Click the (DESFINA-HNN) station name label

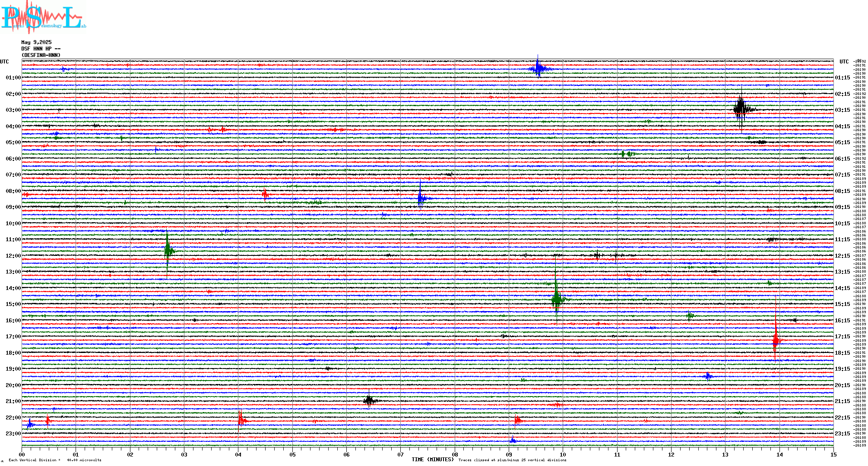click(41, 55)
